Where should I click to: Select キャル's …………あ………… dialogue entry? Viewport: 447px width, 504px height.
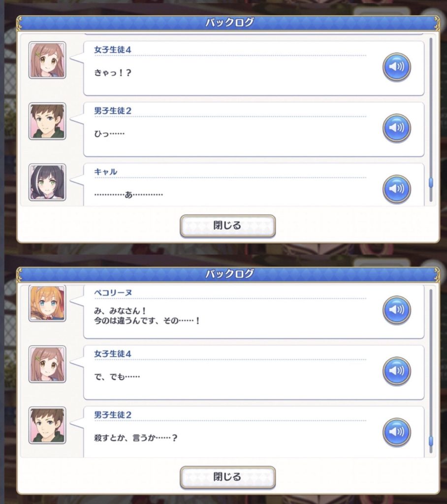click(x=254, y=185)
